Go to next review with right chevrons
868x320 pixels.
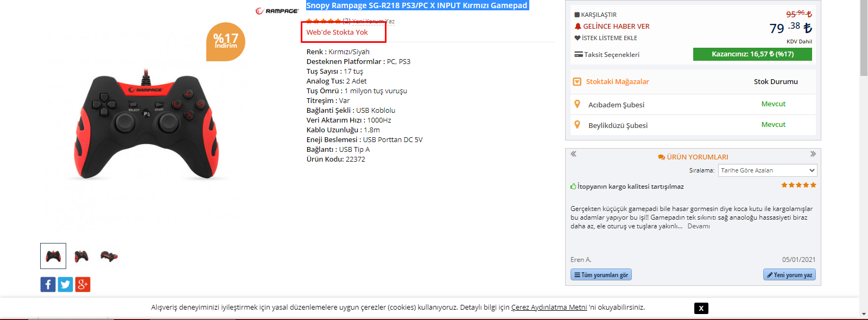pyautogui.click(x=813, y=154)
